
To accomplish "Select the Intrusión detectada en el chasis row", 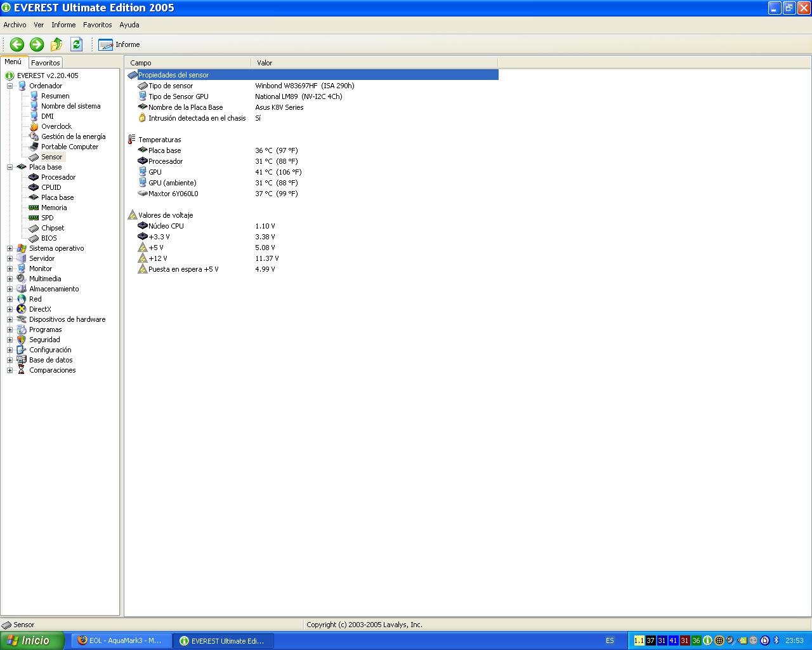I will pos(313,118).
